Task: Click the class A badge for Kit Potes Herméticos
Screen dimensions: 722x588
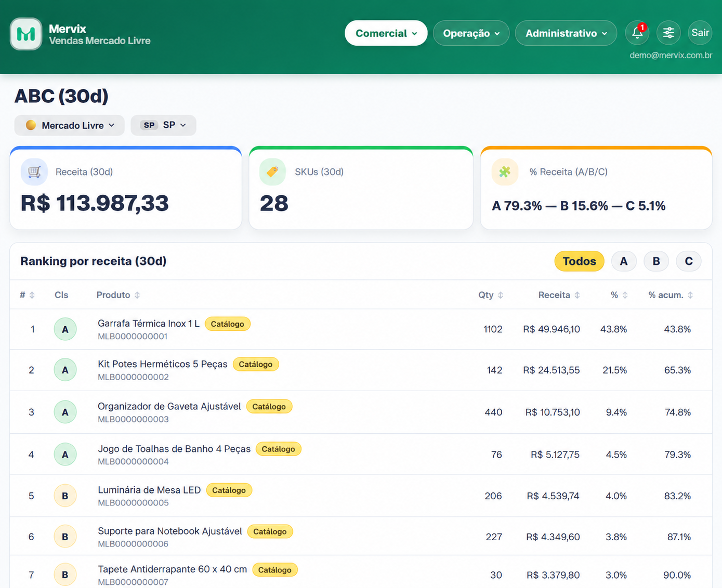Action: point(65,370)
